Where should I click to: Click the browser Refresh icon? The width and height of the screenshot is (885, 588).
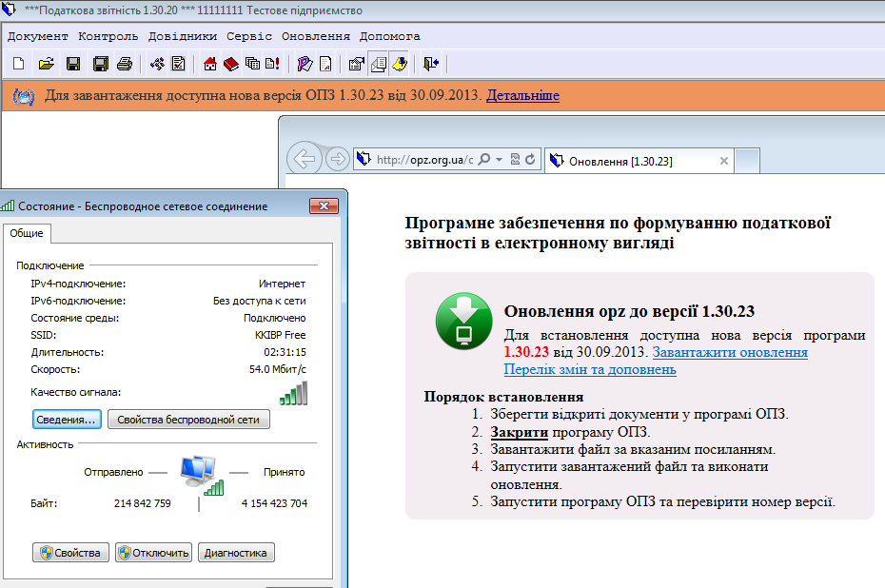pos(530,160)
